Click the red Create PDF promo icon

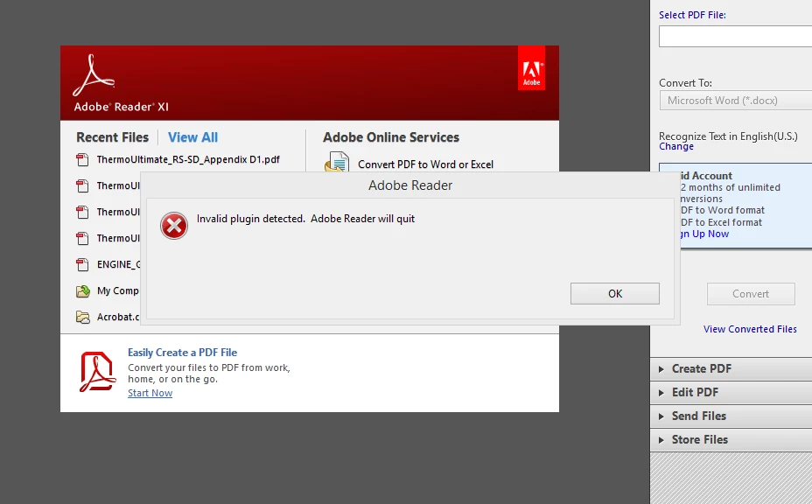(x=97, y=372)
